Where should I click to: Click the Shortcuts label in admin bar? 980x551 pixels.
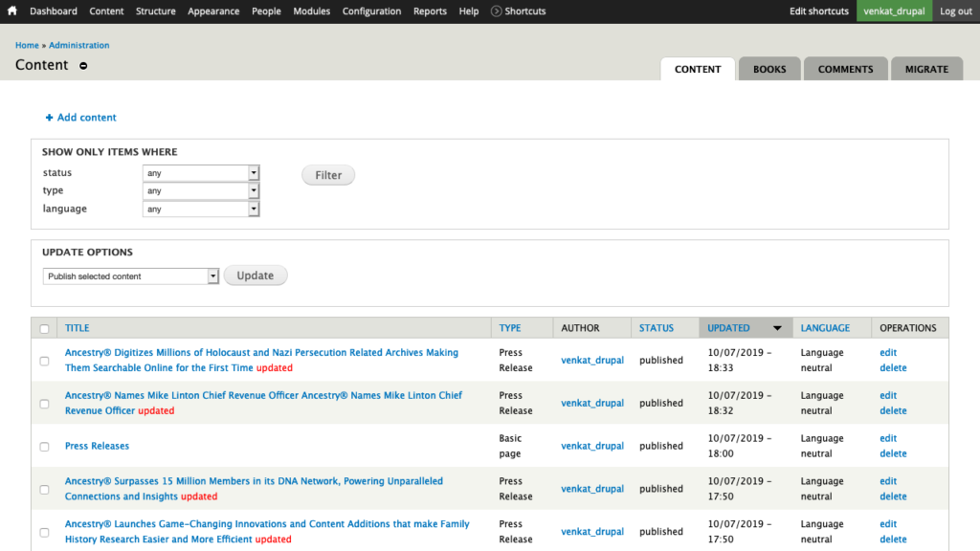coord(525,11)
